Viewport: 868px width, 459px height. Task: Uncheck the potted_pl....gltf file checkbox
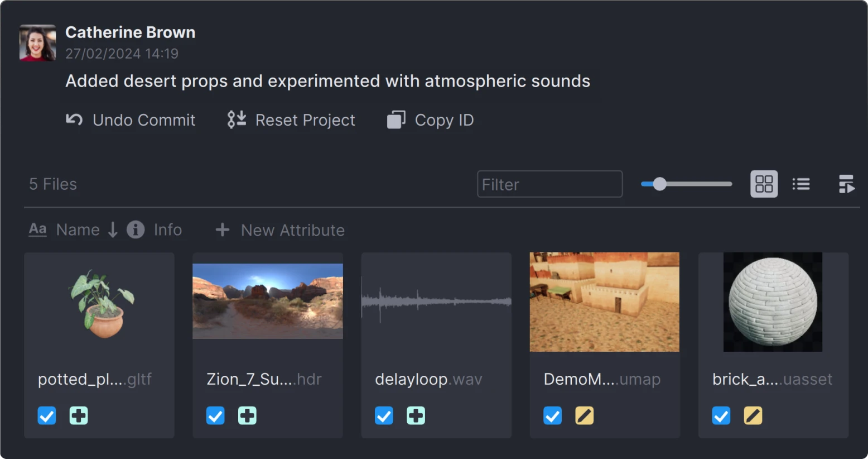[x=47, y=415]
